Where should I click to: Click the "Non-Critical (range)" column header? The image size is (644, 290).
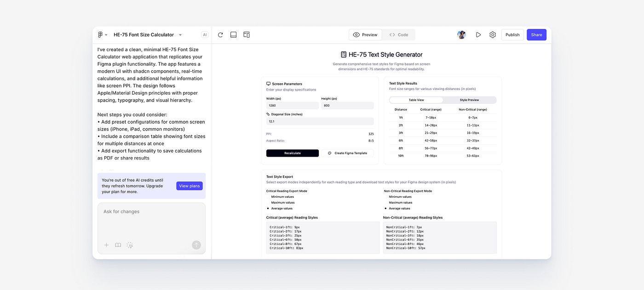pyautogui.click(x=473, y=110)
